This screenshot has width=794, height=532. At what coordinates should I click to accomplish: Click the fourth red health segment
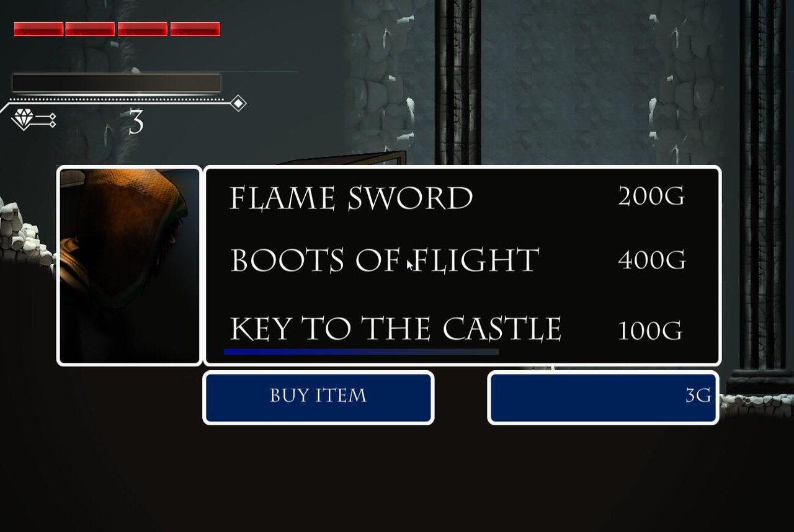point(195,29)
